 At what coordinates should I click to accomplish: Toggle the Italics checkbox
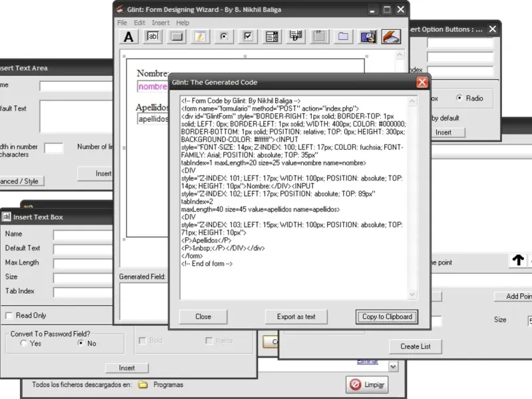(209, 340)
